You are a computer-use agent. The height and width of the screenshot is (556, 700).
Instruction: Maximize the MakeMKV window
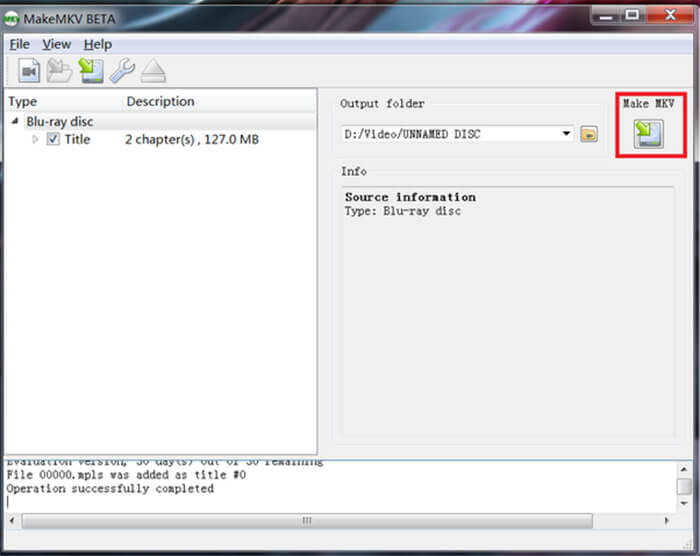pyautogui.click(x=632, y=15)
